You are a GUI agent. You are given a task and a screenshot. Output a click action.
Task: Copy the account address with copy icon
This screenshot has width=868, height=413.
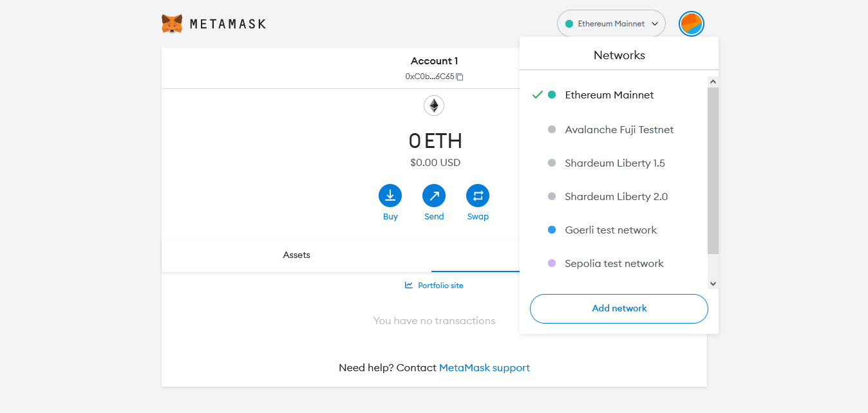[460, 77]
